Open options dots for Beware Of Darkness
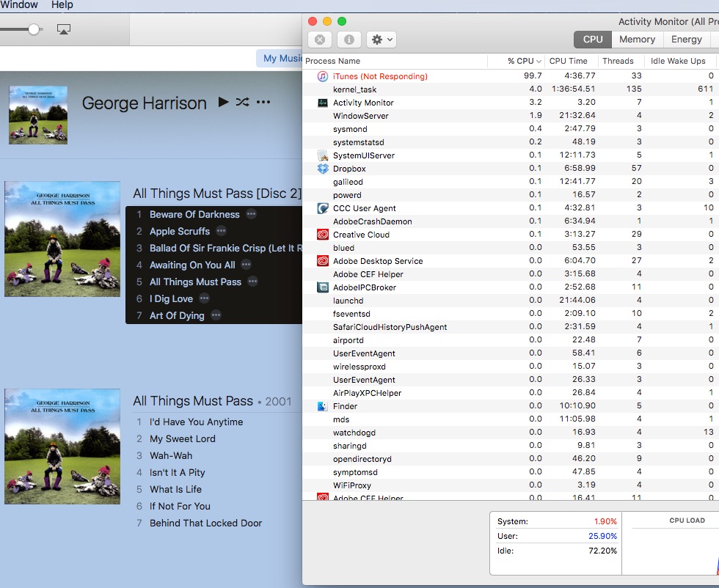Screen dimensions: 719x588 pos(251,214)
